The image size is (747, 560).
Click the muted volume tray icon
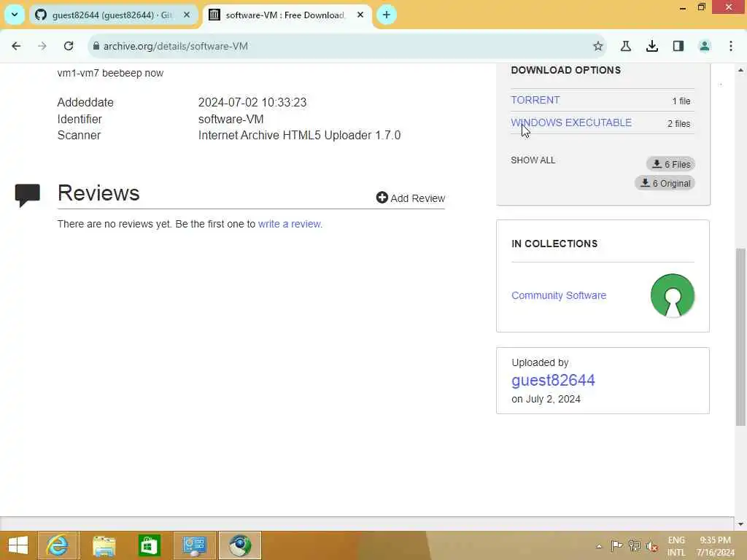click(x=651, y=546)
